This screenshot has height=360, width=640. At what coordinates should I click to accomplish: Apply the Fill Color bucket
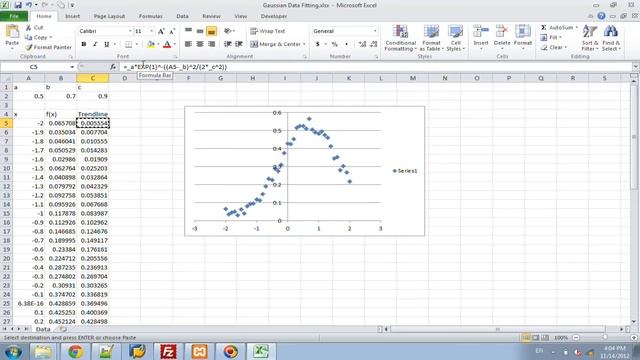[x=151, y=44]
